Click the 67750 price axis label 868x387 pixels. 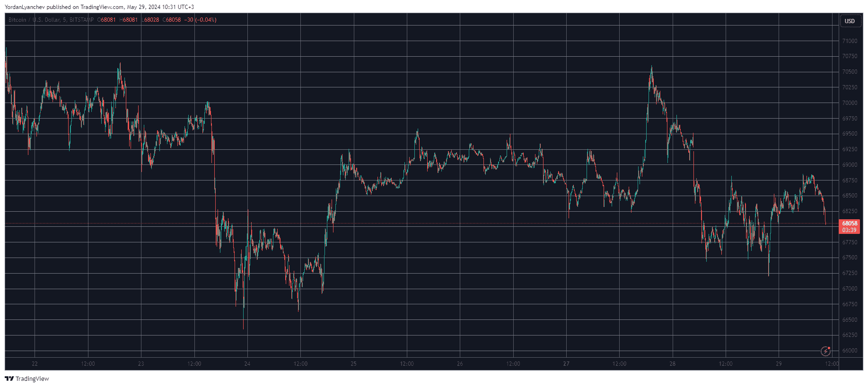(850, 242)
